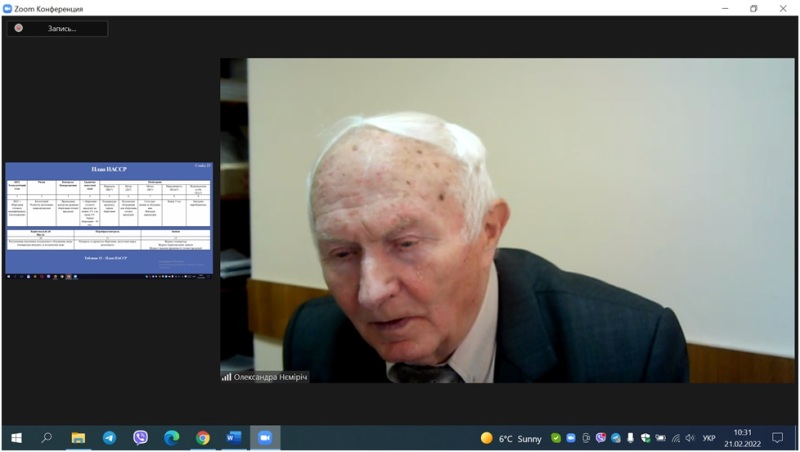
Task: Click the microphone tray icon
Action: pyautogui.click(x=631, y=438)
